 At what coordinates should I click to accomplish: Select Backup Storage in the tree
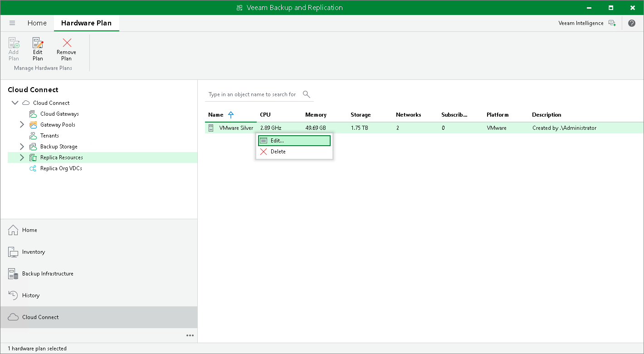[59, 147]
